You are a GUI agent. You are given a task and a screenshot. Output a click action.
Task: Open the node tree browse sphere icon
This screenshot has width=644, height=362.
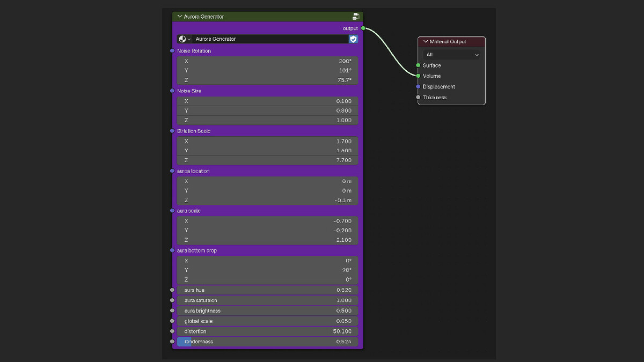click(185, 39)
